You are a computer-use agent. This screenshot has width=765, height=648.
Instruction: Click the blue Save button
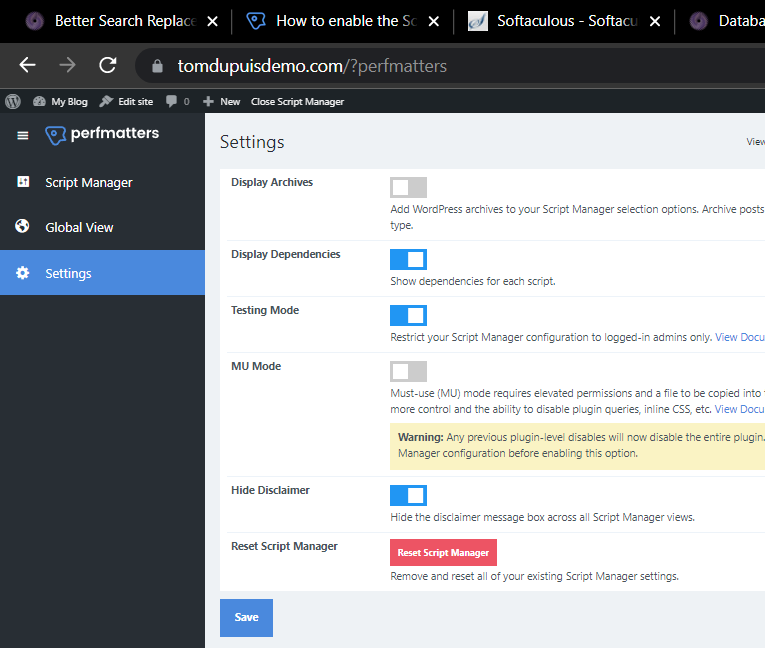246,618
